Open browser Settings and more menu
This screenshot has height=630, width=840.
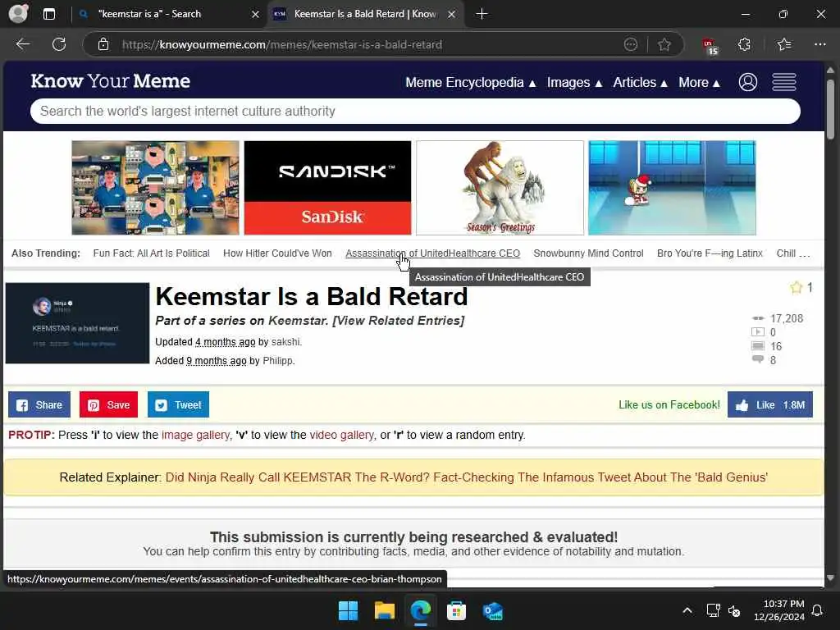click(x=819, y=44)
